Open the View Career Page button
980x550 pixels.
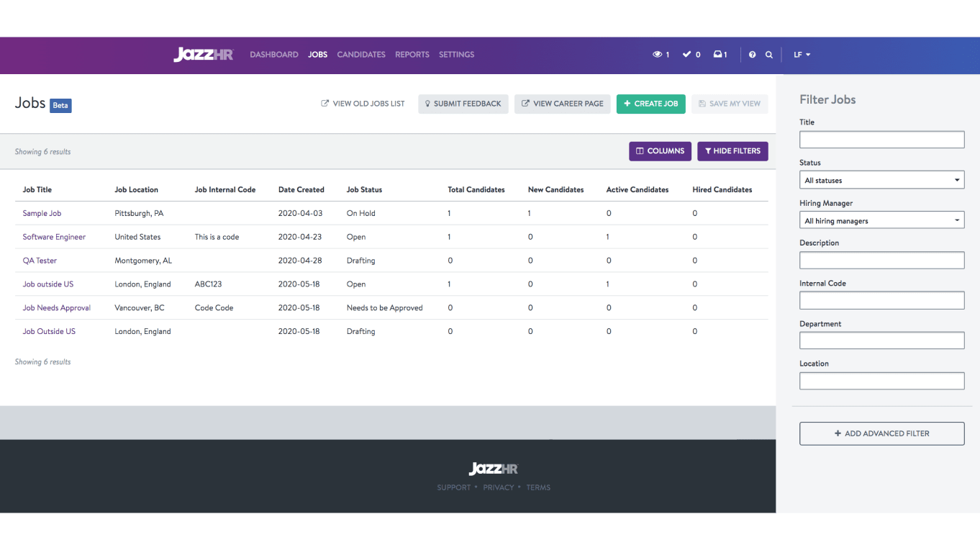coord(562,104)
